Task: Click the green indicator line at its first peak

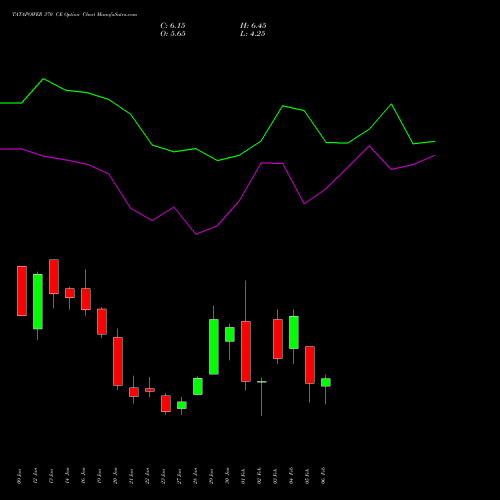Action: click(x=44, y=79)
